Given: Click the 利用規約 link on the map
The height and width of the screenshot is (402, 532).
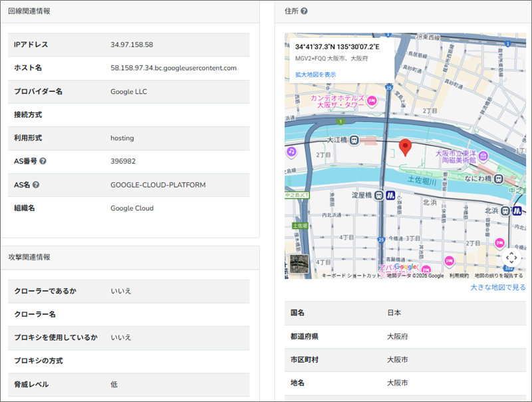Looking at the screenshot, I should coord(459,276).
